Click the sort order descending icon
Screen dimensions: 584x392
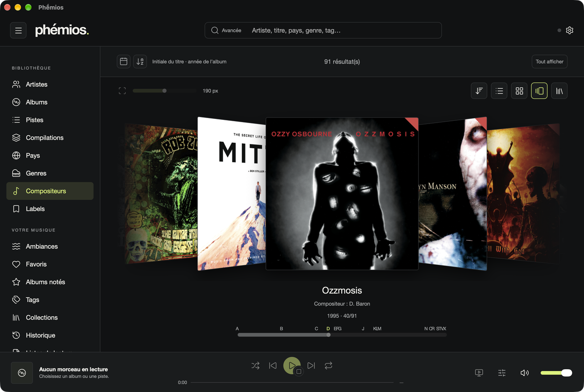(479, 91)
